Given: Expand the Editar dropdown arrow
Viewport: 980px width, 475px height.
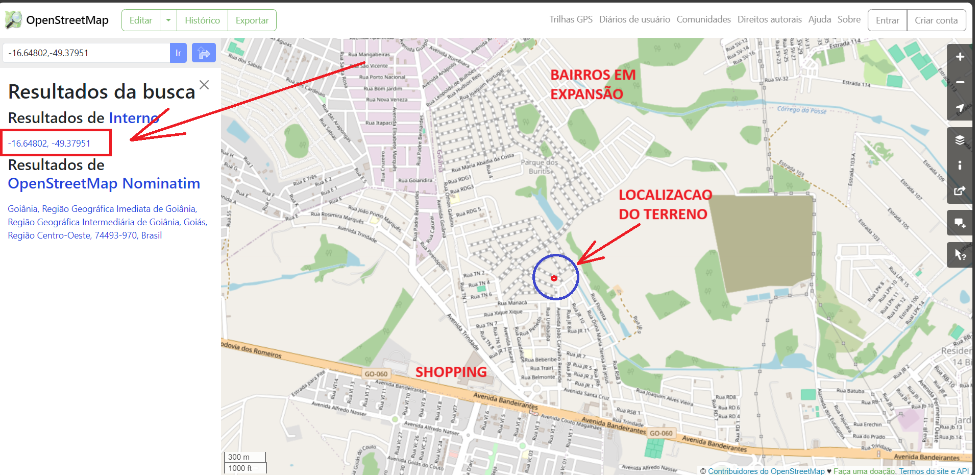Looking at the screenshot, I should click(x=168, y=20).
